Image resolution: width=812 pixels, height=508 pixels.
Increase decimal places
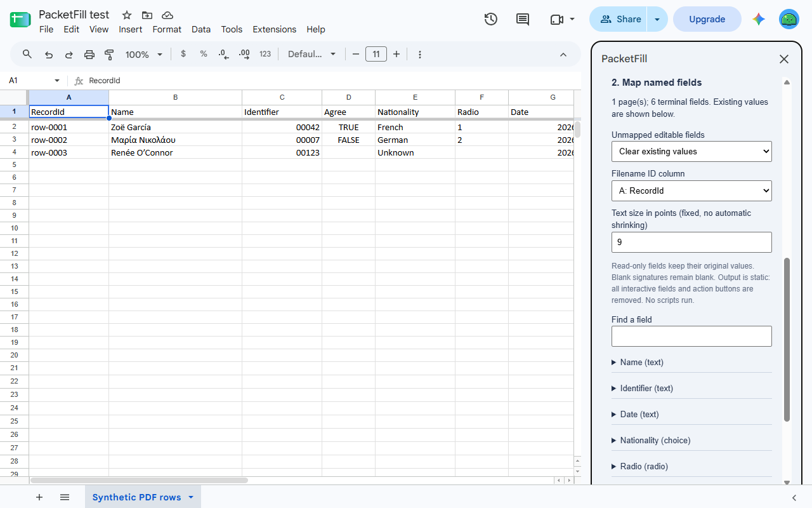tap(244, 54)
